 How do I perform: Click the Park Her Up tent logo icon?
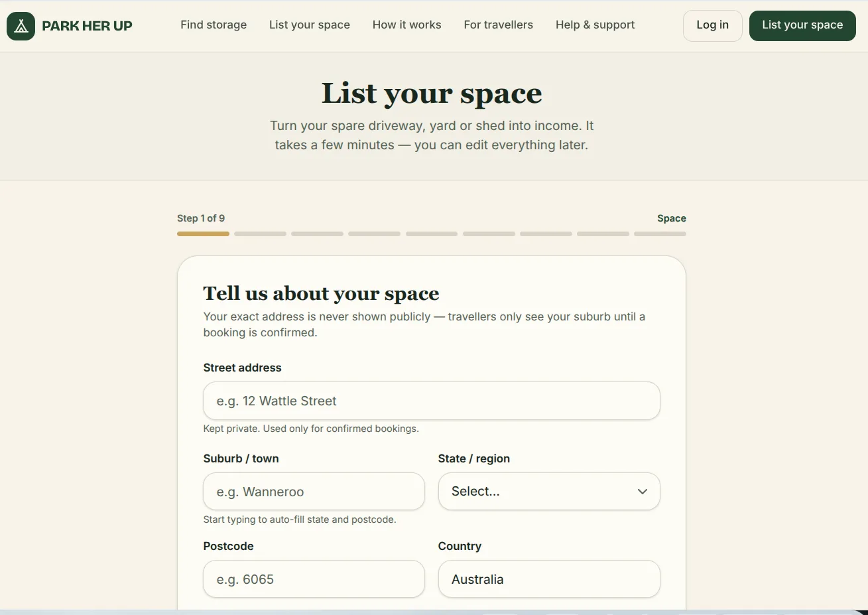(x=21, y=26)
